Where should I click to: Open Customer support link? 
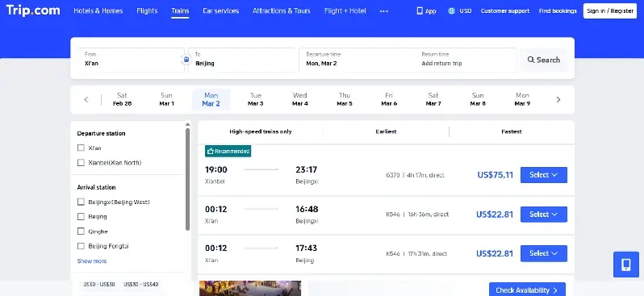(504, 11)
